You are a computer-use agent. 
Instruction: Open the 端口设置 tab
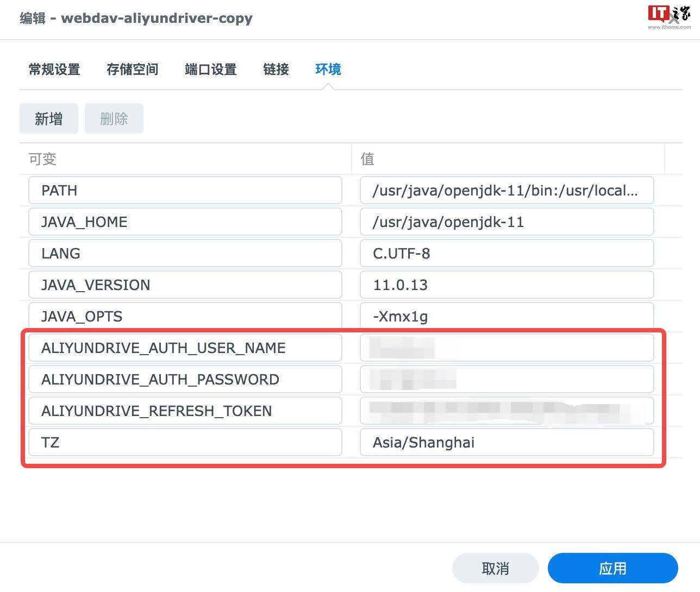[x=210, y=70]
